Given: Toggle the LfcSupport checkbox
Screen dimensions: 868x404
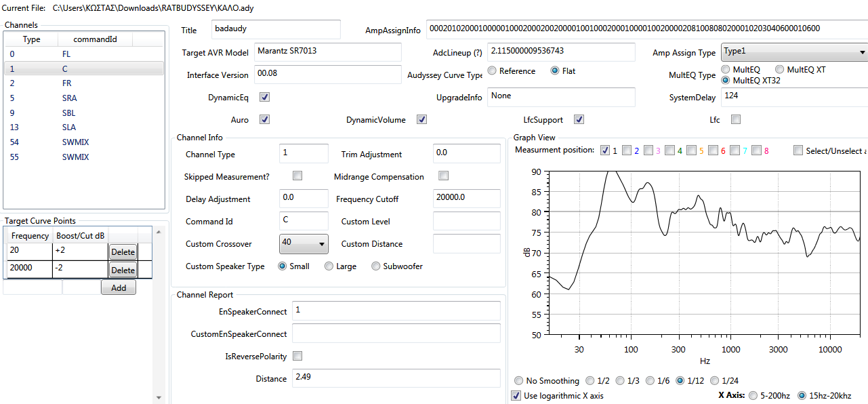Looking at the screenshot, I should 579,120.
